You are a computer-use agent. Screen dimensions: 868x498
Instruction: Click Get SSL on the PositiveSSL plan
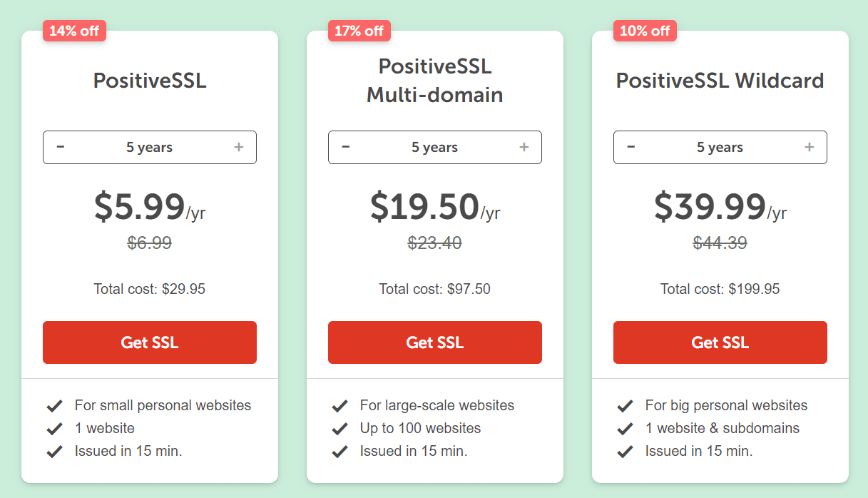tap(149, 342)
